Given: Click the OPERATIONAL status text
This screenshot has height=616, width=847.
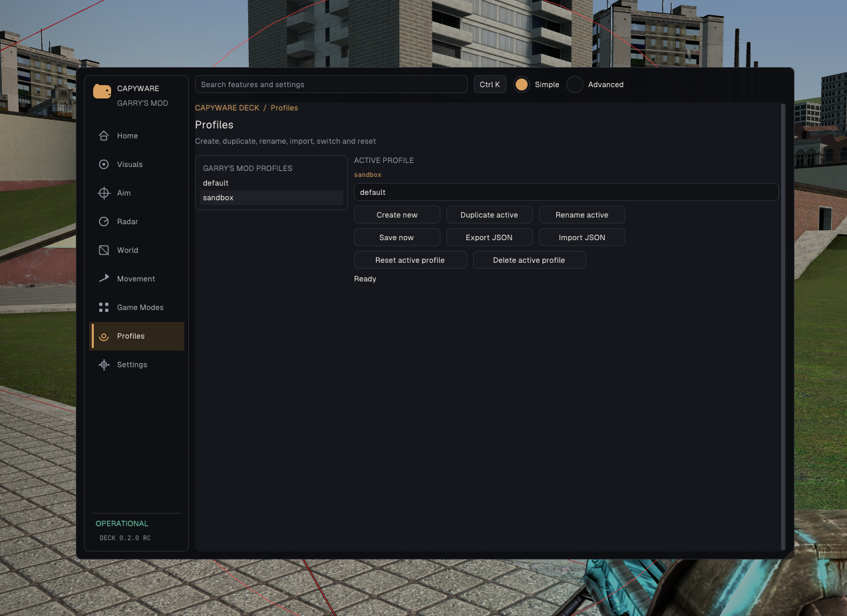Looking at the screenshot, I should point(122,524).
